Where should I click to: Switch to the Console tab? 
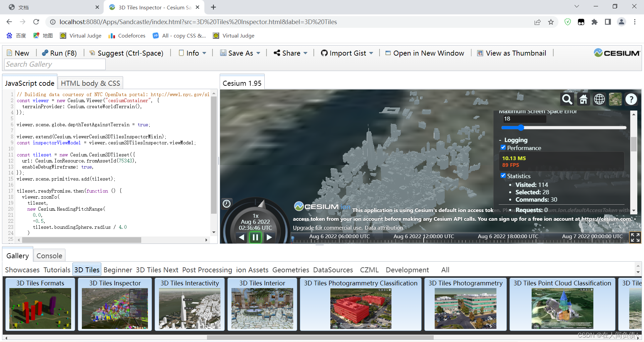(49, 256)
